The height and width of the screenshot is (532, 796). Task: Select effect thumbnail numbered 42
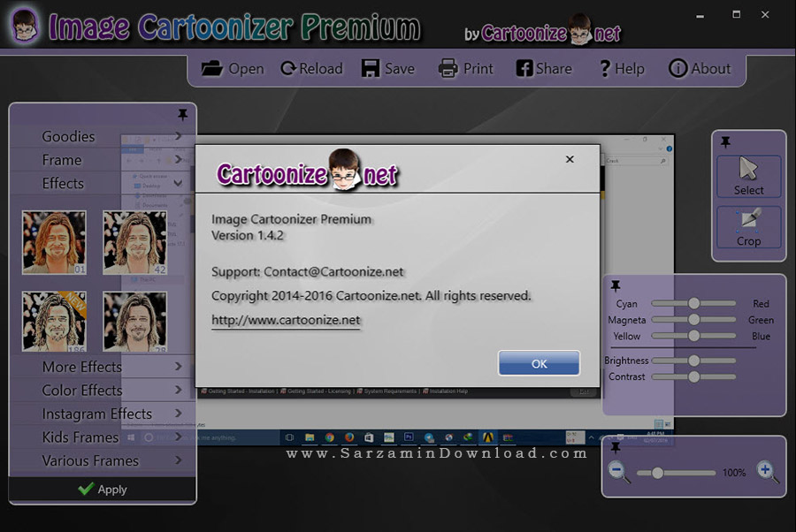tap(135, 242)
